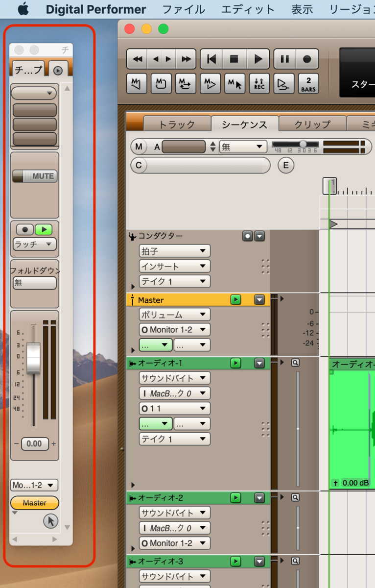Click the minus button beside 0.00
This screenshot has height=588, width=375.
(x=16, y=444)
